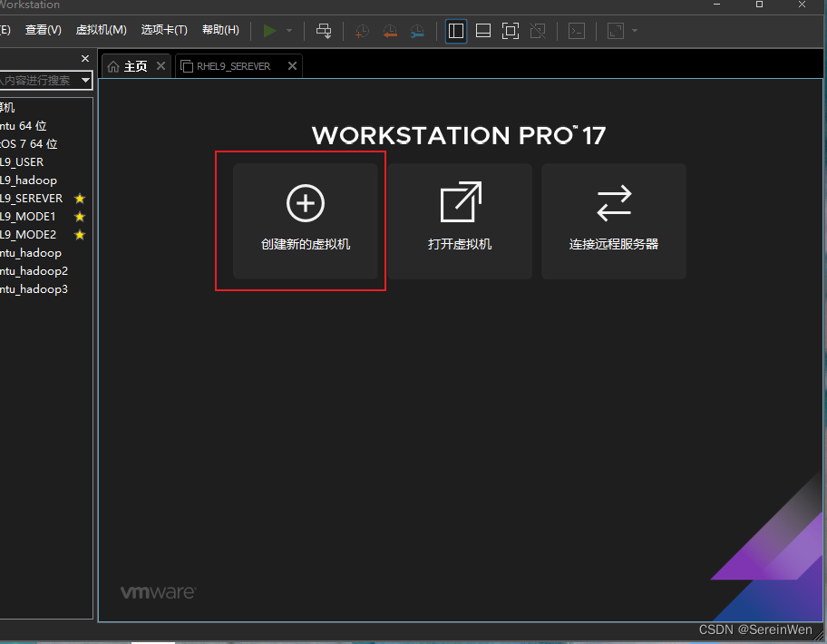Open the 查看(V) menu
Image resolution: width=827 pixels, height=644 pixels.
tap(44, 30)
